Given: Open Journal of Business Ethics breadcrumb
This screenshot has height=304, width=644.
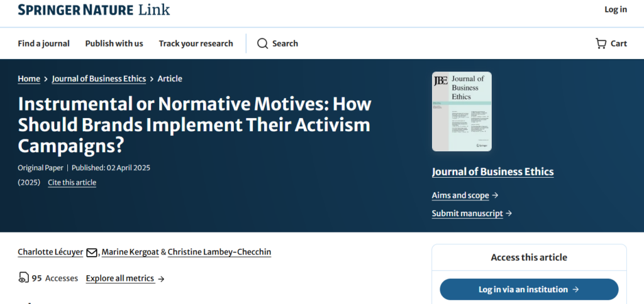Looking at the screenshot, I should tap(99, 79).
